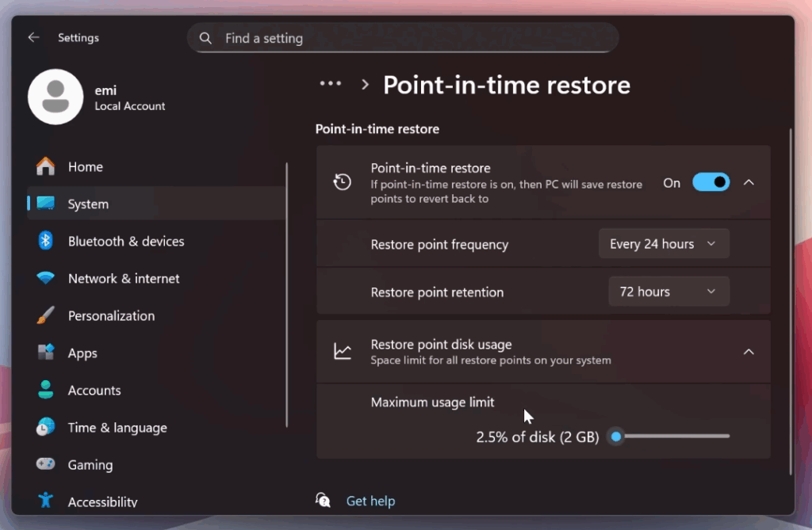Click the Gaming controller icon
The image size is (812, 530).
[x=46, y=465]
